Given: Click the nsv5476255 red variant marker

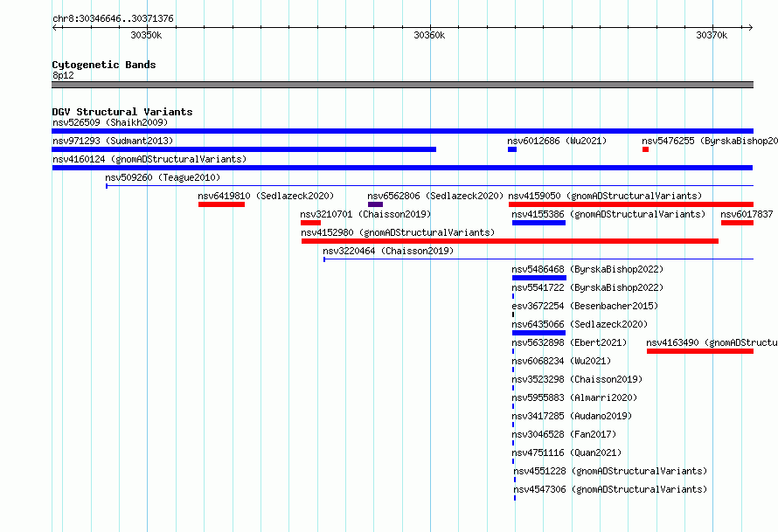Looking at the screenshot, I should coord(645,149).
